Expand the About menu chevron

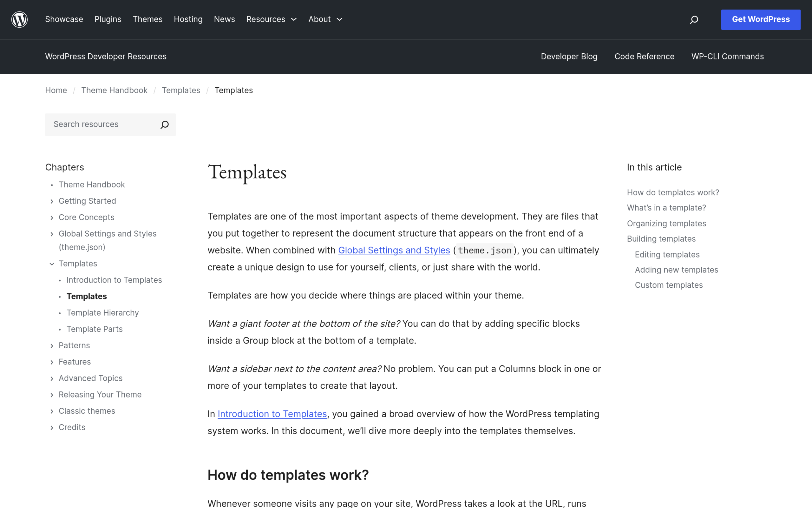pyautogui.click(x=340, y=19)
